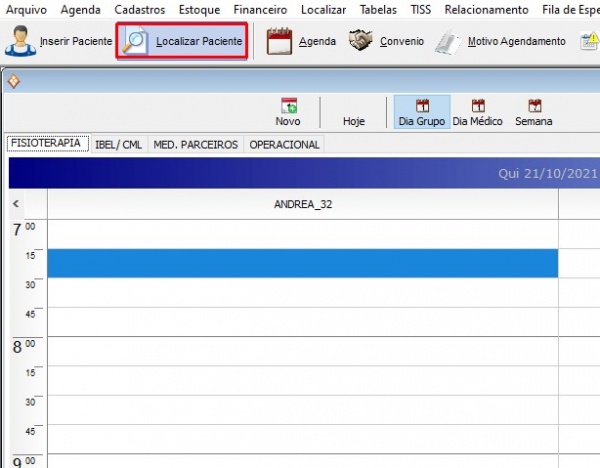The width and height of the screenshot is (600, 468).
Task: Collapse column with left chevron arrow
Action: 16,204
